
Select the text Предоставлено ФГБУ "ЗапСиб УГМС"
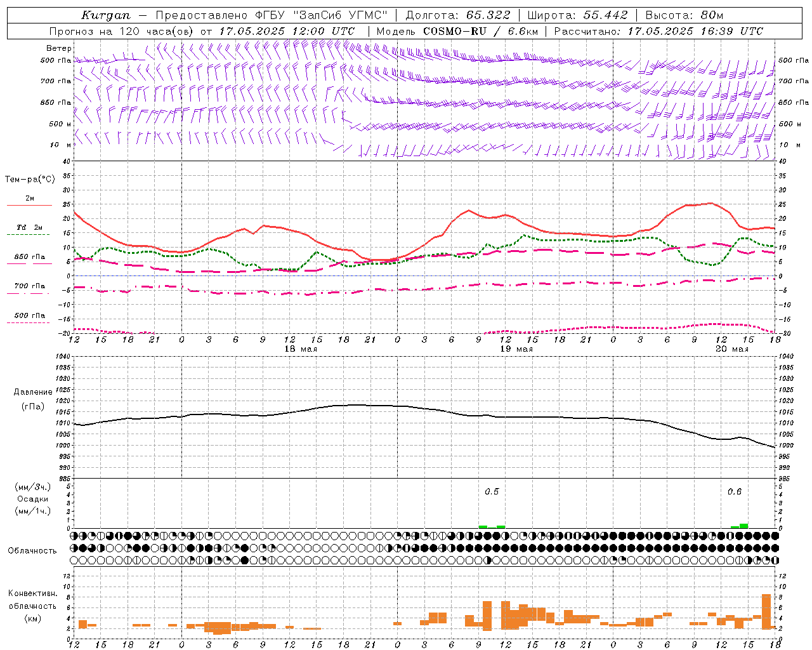point(272,15)
